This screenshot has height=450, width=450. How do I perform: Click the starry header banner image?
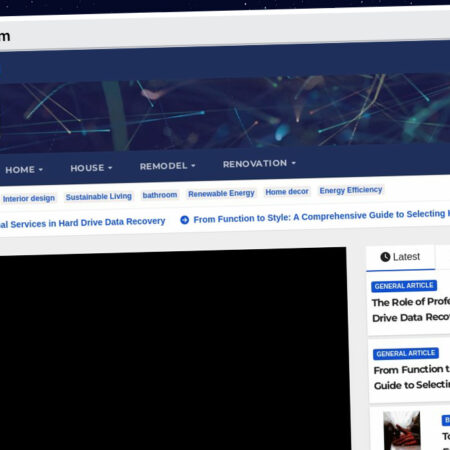(x=225, y=113)
